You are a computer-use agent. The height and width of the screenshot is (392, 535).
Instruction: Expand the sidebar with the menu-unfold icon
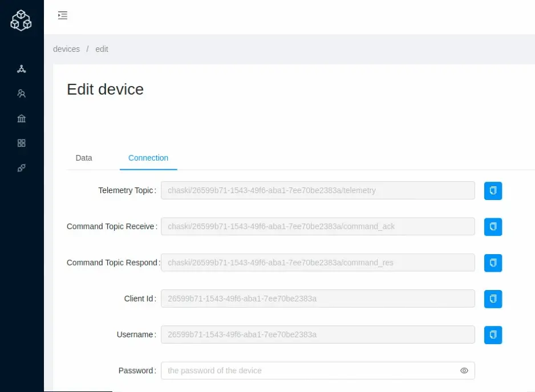point(63,15)
